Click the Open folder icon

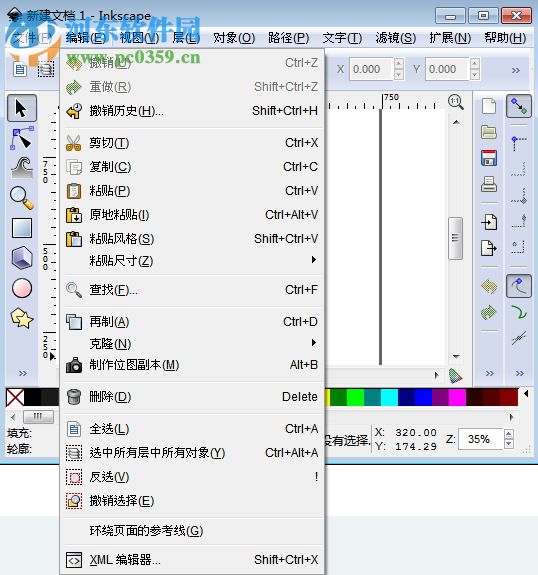(x=489, y=132)
